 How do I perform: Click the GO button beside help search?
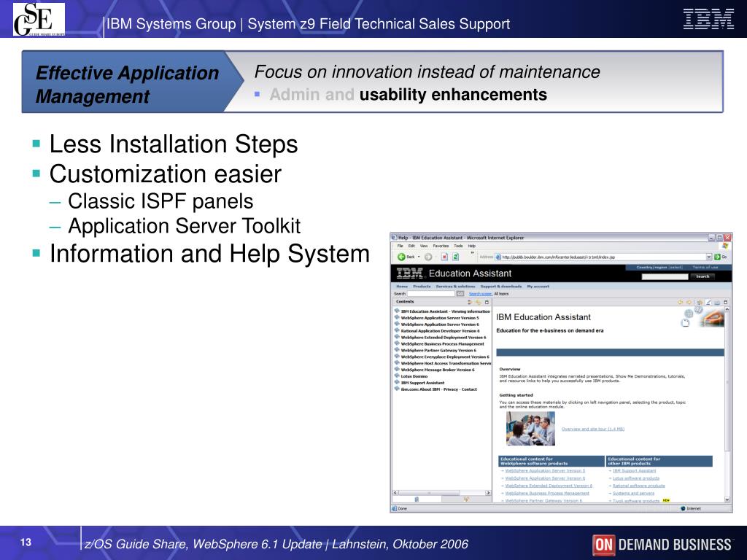(460, 294)
